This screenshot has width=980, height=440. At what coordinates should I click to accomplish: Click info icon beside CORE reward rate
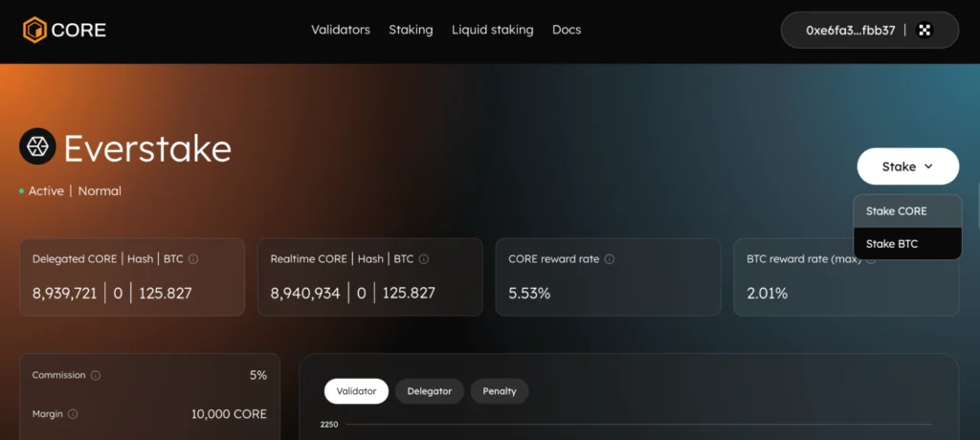pos(610,259)
